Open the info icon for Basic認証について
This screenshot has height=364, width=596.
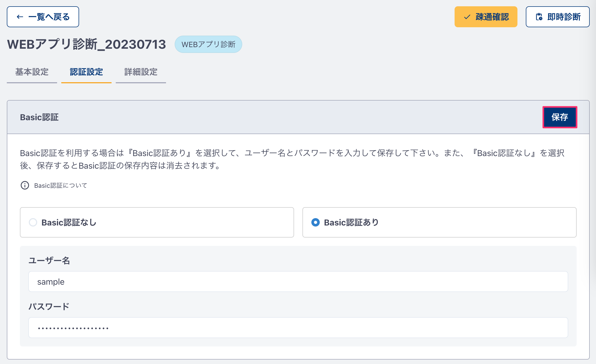25,185
